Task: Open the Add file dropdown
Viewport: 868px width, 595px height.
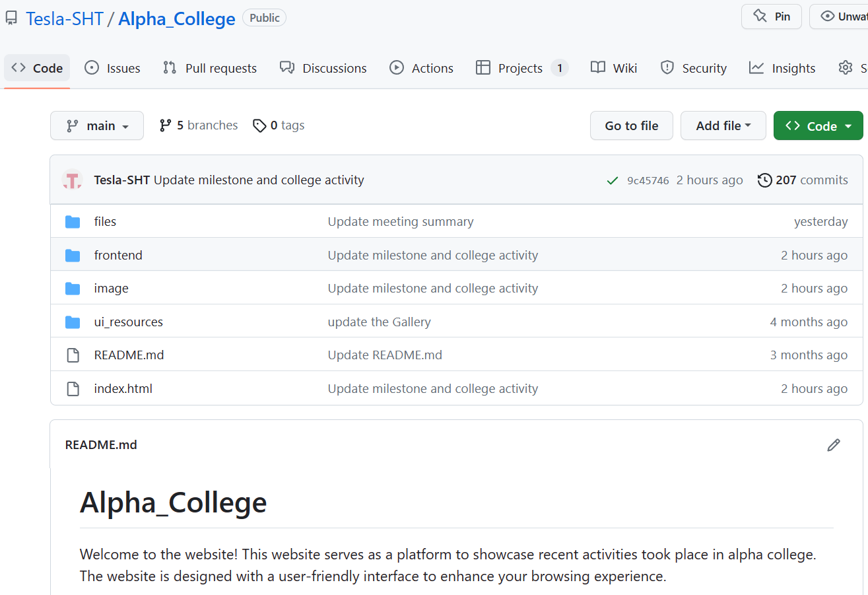Action: coord(723,125)
